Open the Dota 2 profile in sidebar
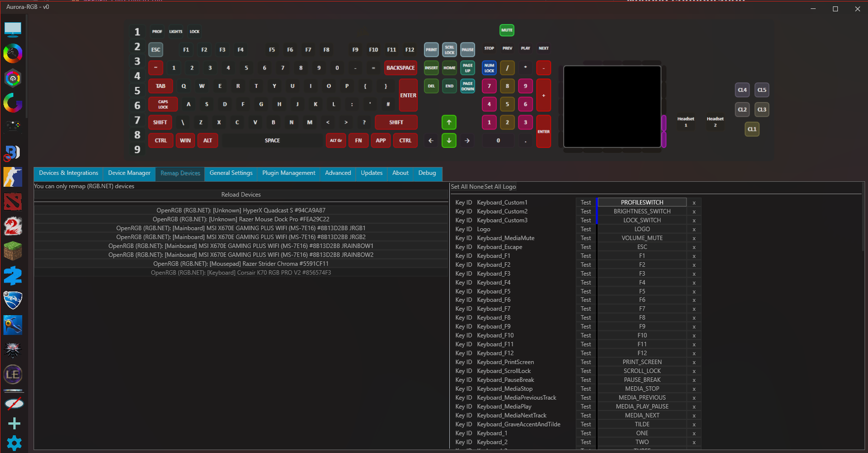The width and height of the screenshot is (868, 453). click(x=13, y=202)
